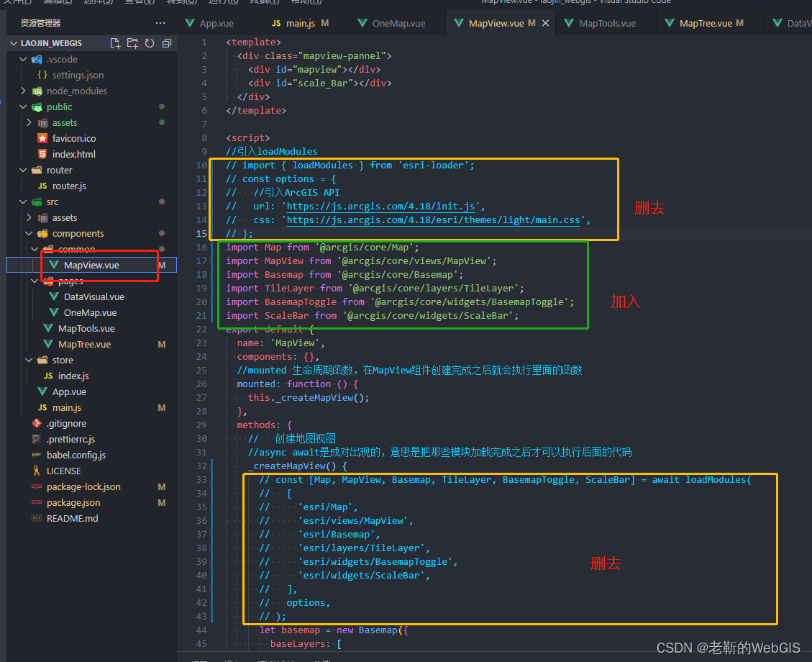Collapse all folders in explorer
This screenshot has width=812, height=662.
pos(167,43)
